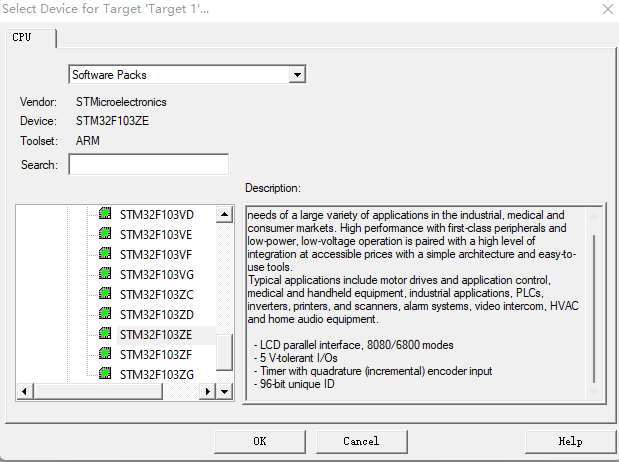The width and height of the screenshot is (619, 462).
Task: Click description pane scroll down arrow
Action: click(594, 391)
